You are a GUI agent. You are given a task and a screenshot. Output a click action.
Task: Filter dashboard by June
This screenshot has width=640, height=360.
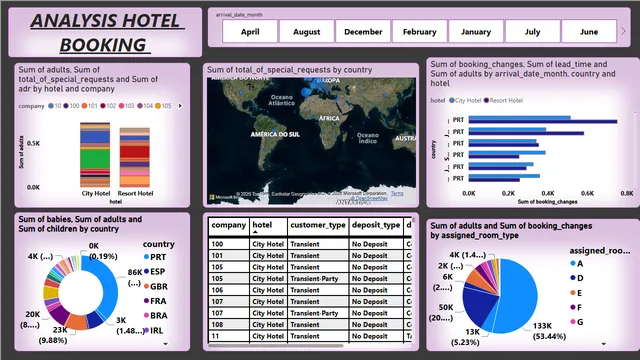(589, 31)
